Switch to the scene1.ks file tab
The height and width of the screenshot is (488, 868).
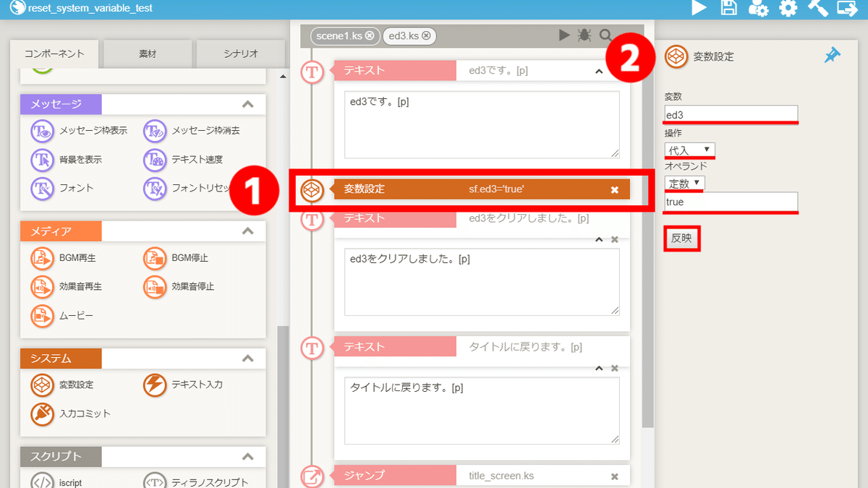click(x=340, y=35)
